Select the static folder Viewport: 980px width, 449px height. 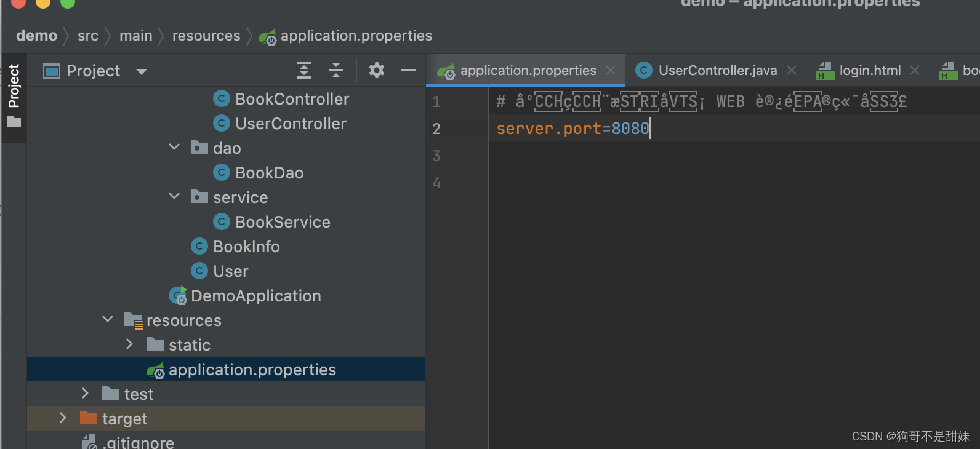click(190, 345)
